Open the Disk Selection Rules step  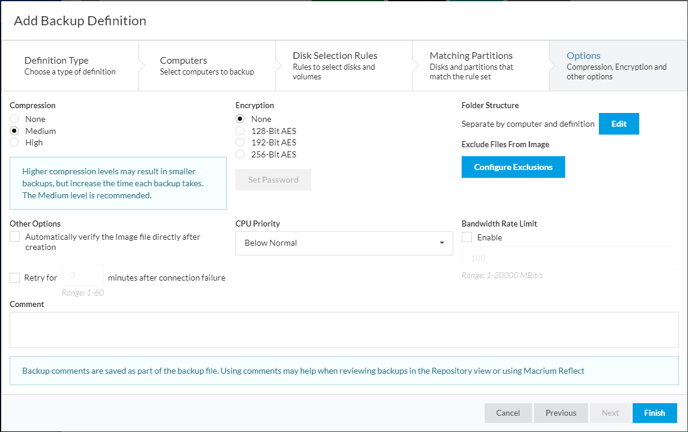click(x=344, y=66)
